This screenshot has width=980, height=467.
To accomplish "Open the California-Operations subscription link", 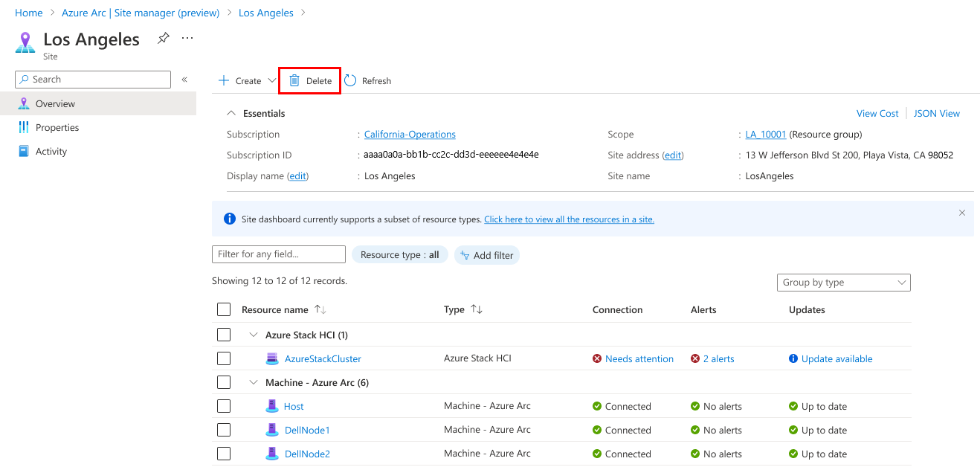I will (409, 135).
